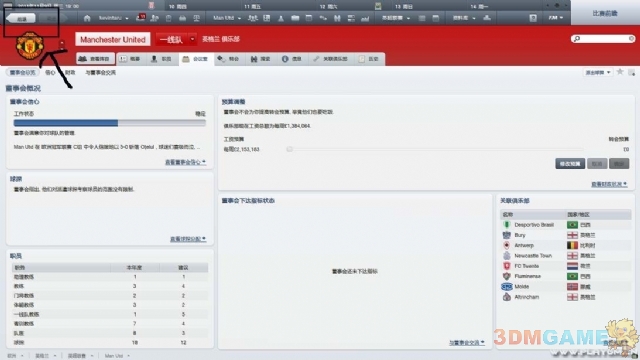Viewport: 640px width, 360px height.
Task: Click the bookmark star icon
Action: (620, 72)
